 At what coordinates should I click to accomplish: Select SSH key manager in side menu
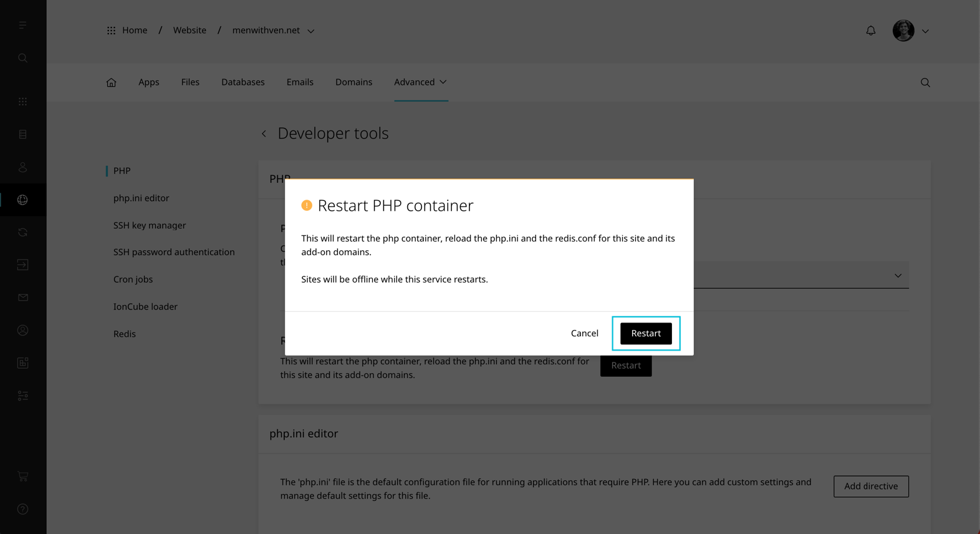150,225
